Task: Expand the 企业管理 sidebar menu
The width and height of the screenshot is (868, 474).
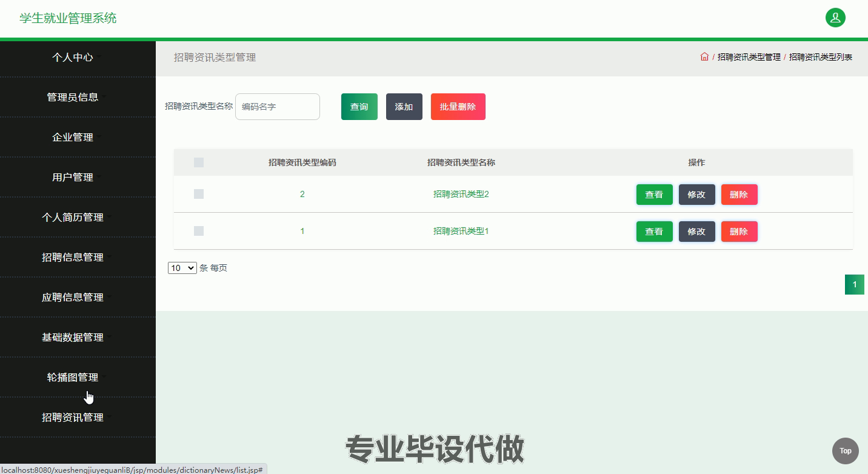Action: point(78,137)
